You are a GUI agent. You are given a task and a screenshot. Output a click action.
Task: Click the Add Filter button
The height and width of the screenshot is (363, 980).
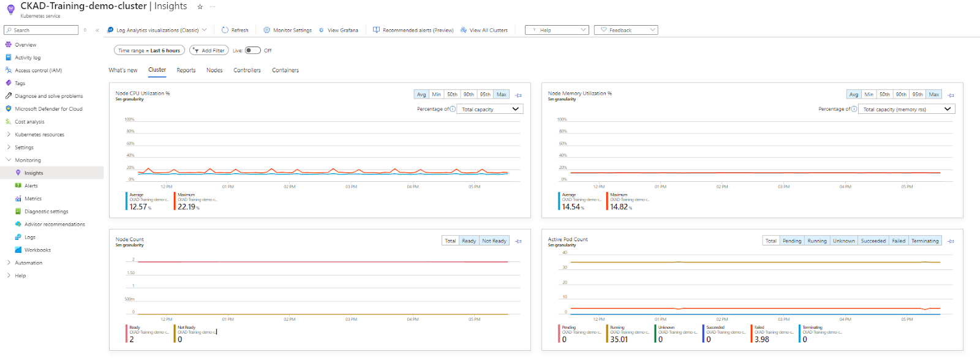[x=209, y=50]
